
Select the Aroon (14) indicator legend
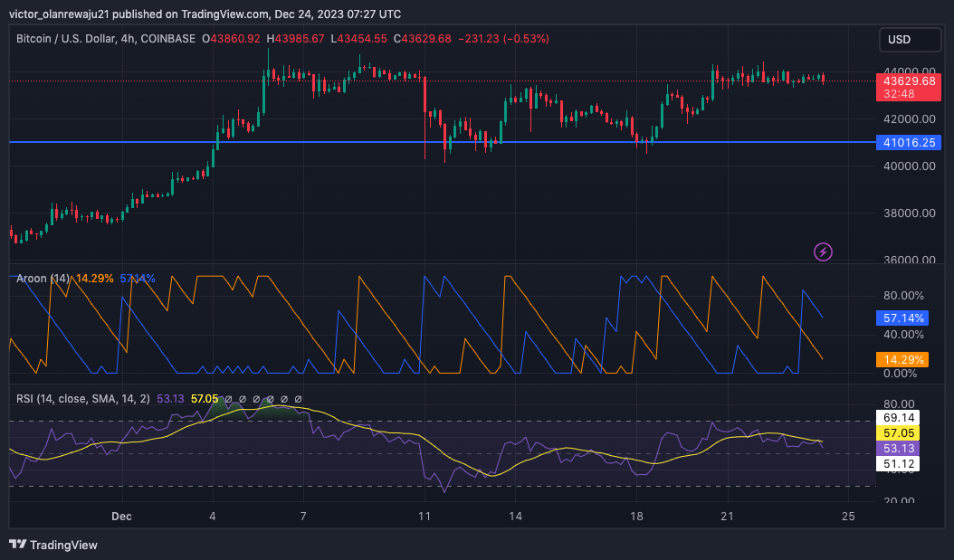43,278
